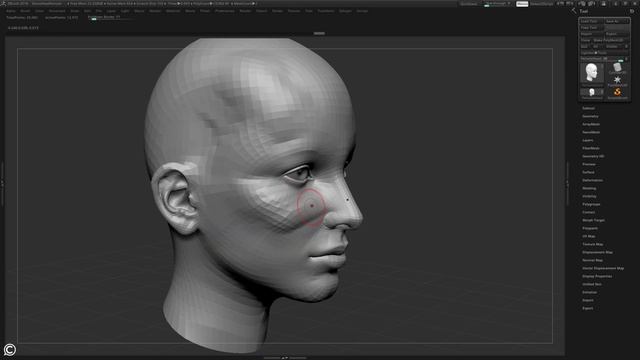
Task: Click the Import button near Copy Tool
Action: point(591,34)
